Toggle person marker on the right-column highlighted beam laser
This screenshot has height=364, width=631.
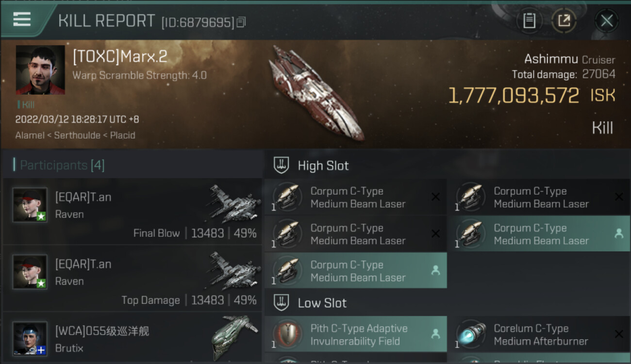point(619,233)
